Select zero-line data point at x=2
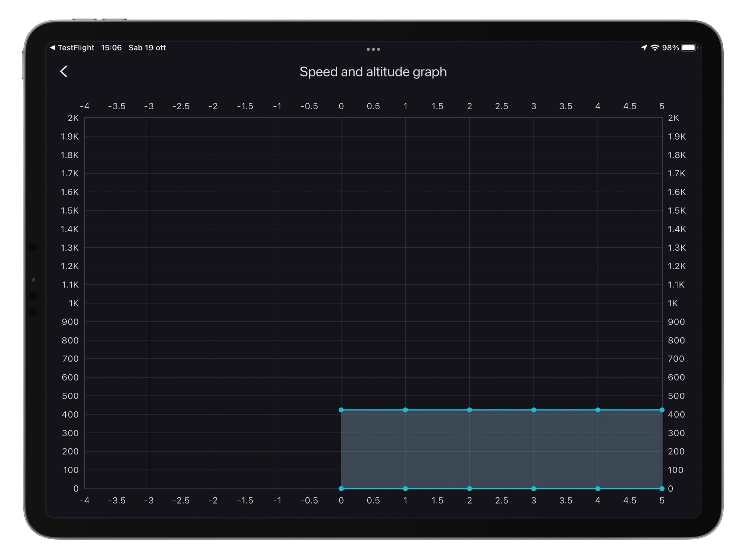747x560 pixels. tap(469, 488)
